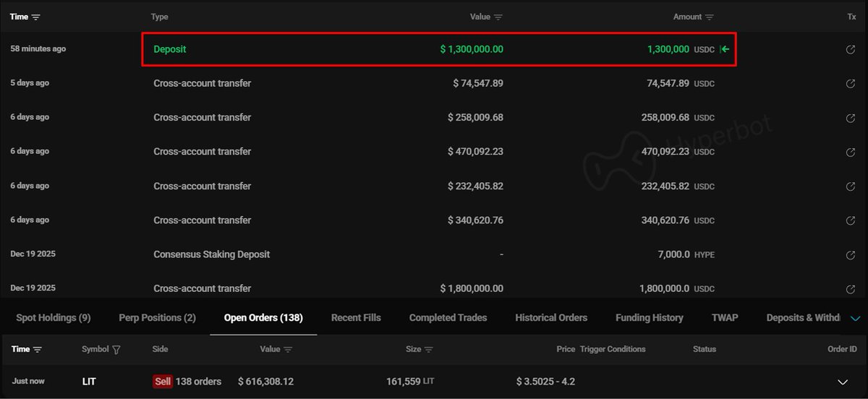The height and width of the screenshot is (399, 868).
Task: Expand the LIT Sell 138 orders row
Action: point(842,382)
